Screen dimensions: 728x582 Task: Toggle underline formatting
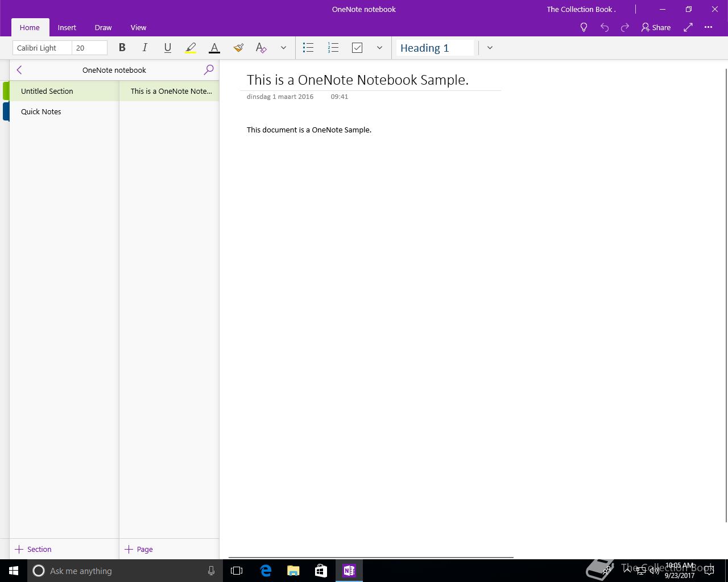tap(167, 48)
